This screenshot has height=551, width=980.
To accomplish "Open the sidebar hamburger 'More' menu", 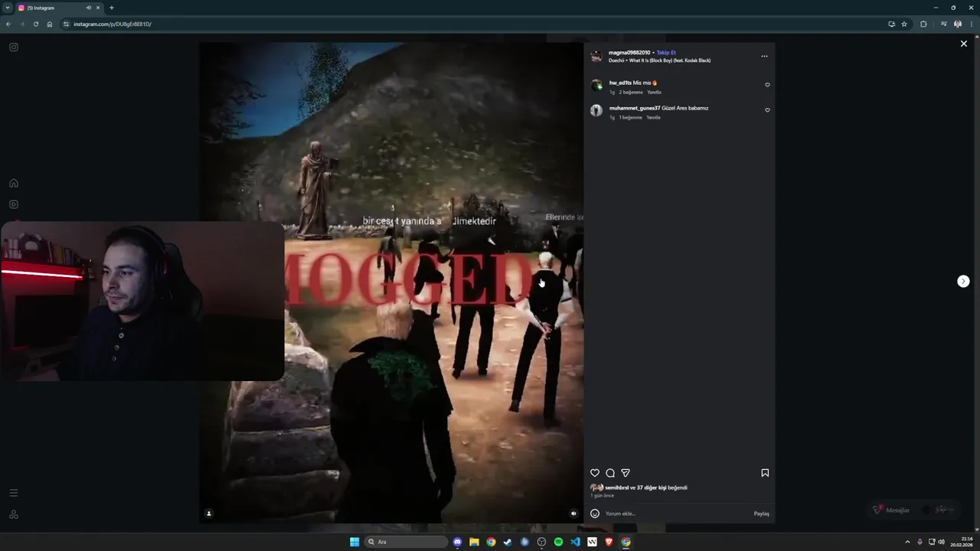I will [14, 493].
